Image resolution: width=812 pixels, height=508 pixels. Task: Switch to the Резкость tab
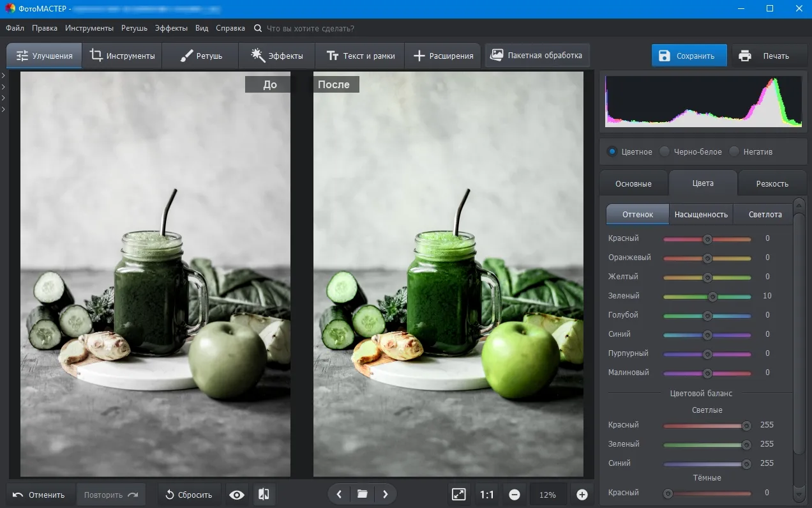point(772,183)
